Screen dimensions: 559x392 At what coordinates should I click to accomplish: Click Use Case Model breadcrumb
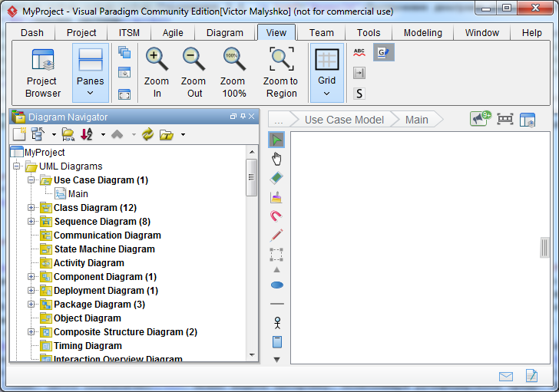344,120
